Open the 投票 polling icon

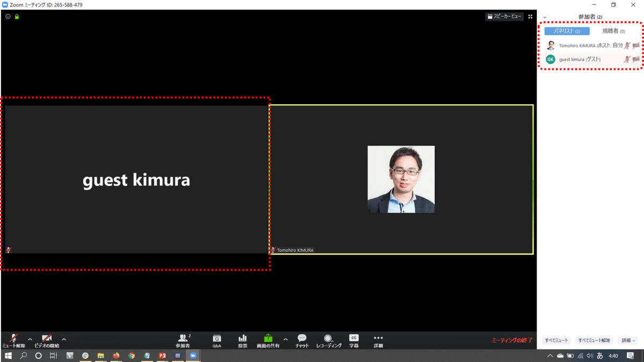click(243, 341)
